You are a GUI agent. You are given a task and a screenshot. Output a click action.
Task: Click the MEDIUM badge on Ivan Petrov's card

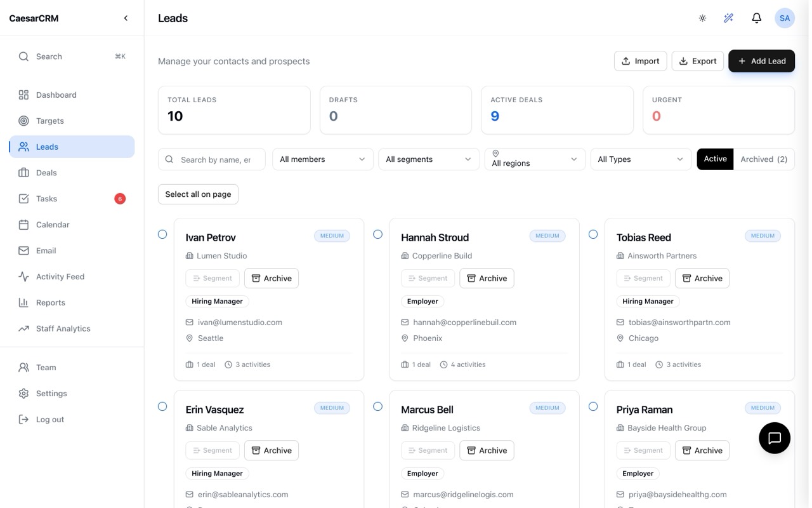pyautogui.click(x=332, y=236)
